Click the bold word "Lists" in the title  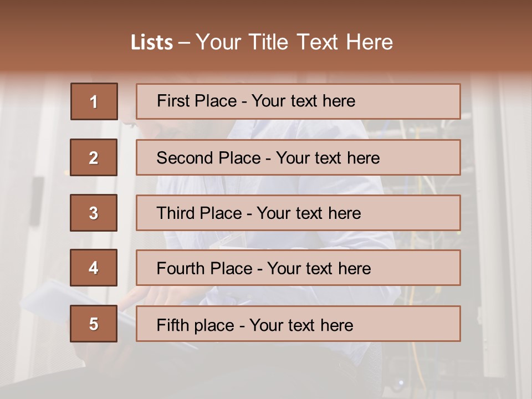click(x=151, y=42)
